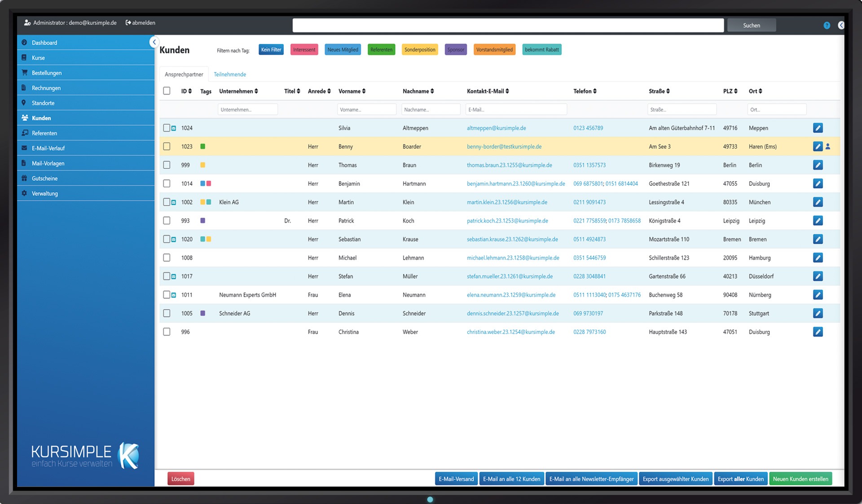Sort table by Nachname column arrows
862x504 pixels.
(x=432, y=91)
